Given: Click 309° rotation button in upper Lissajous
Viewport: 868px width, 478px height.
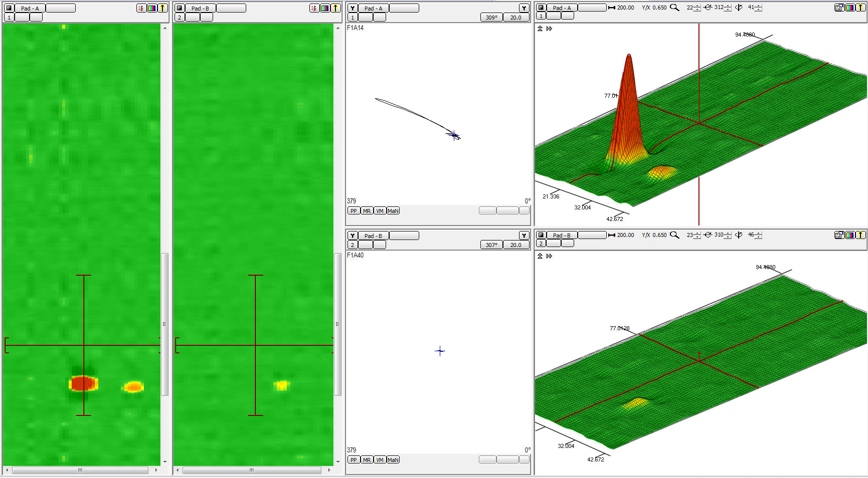Looking at the screenshot, I should 491,18.
